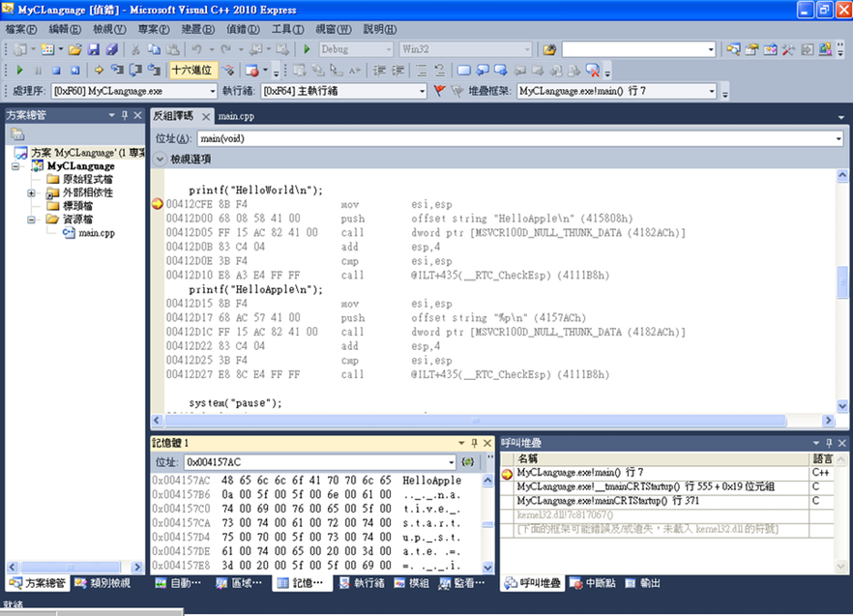Screen dimensions: 853x616
Task: Select main.cpp in the solution tree
Action: 97,233
